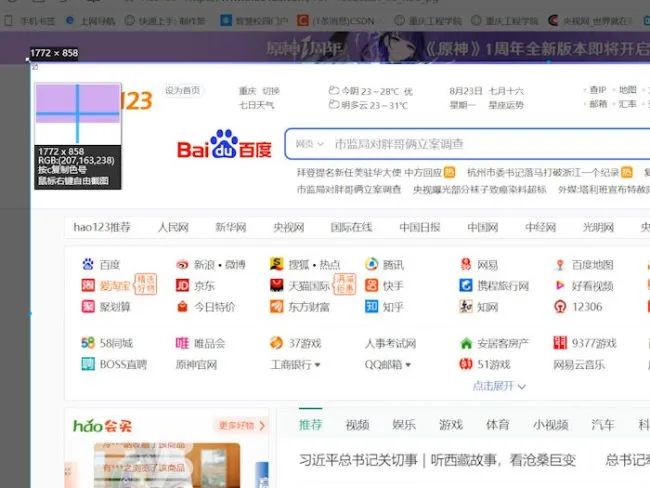Open the 人事考试网 link

click(x=390, y=343)
